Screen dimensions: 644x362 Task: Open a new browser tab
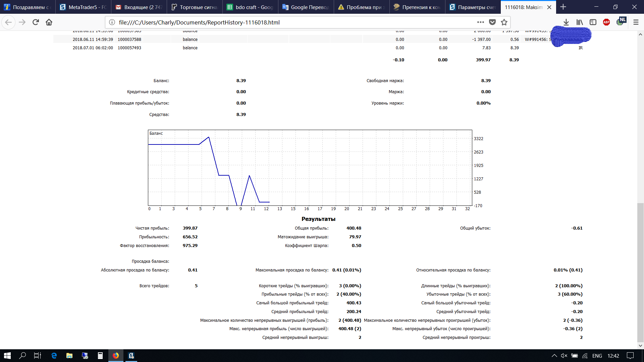(563, 7)
